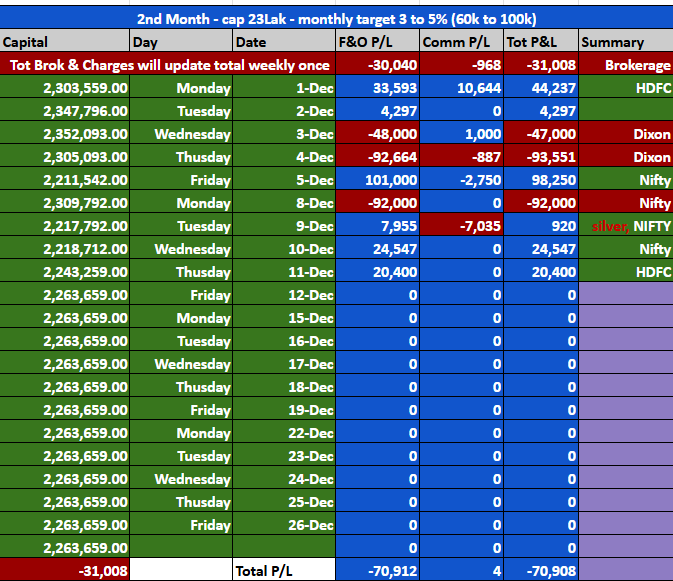Select capital cell 2,243,259.00
The height and width of the screenshot is (581, 673).
pos(64,272)
